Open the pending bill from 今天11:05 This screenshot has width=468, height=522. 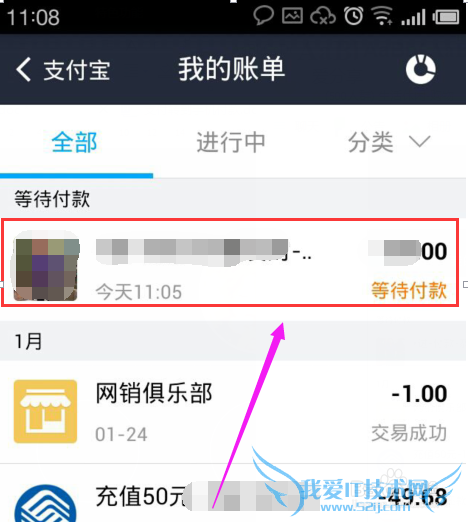pyautogui.click(x=230, y=263)
